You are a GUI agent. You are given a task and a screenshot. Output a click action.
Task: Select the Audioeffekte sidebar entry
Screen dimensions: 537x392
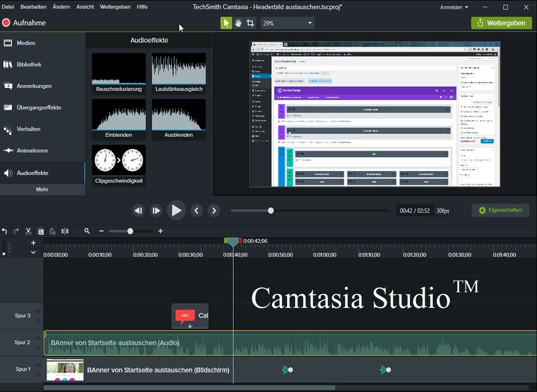[x=42, y=173]
